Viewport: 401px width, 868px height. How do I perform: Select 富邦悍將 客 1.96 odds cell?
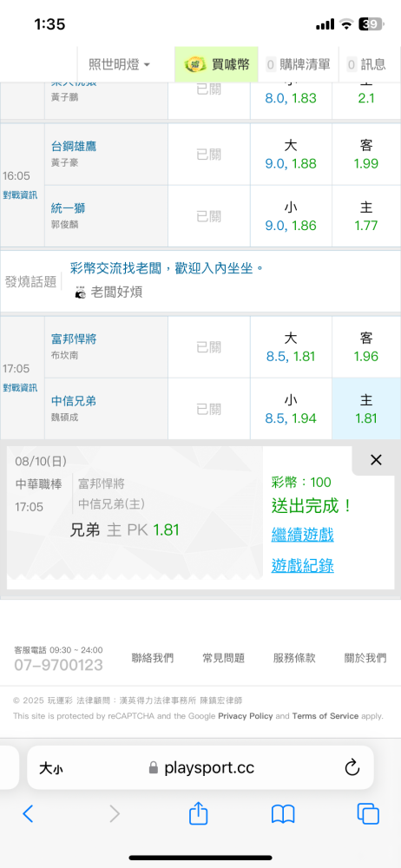pos(366,347)
